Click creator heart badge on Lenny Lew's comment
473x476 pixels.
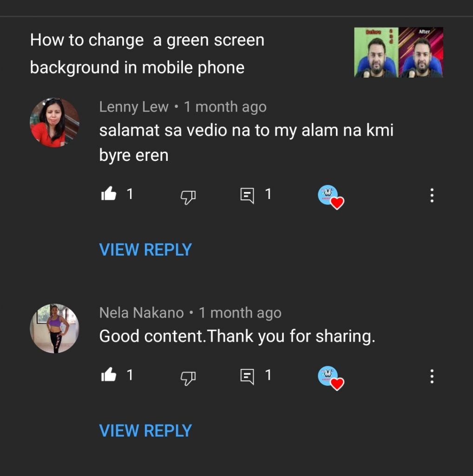[x=330, y=197]
